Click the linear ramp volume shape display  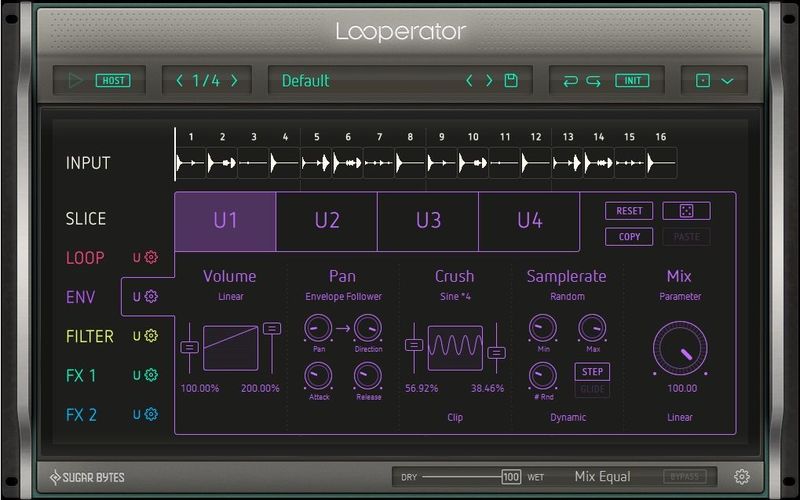click(231, 348)
